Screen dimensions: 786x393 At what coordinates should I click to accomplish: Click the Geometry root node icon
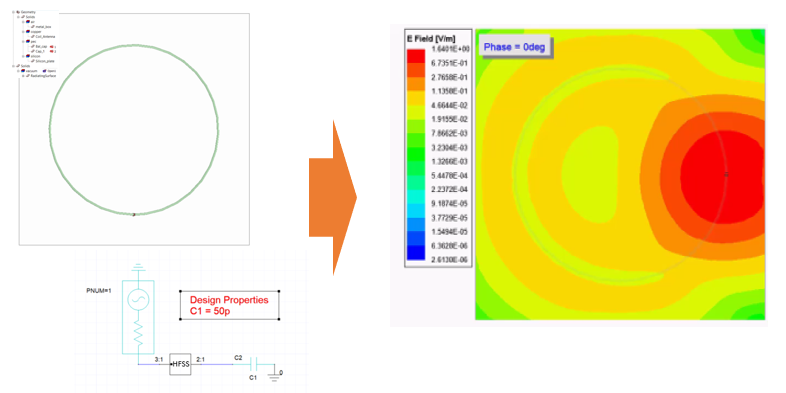click(18, 12)
